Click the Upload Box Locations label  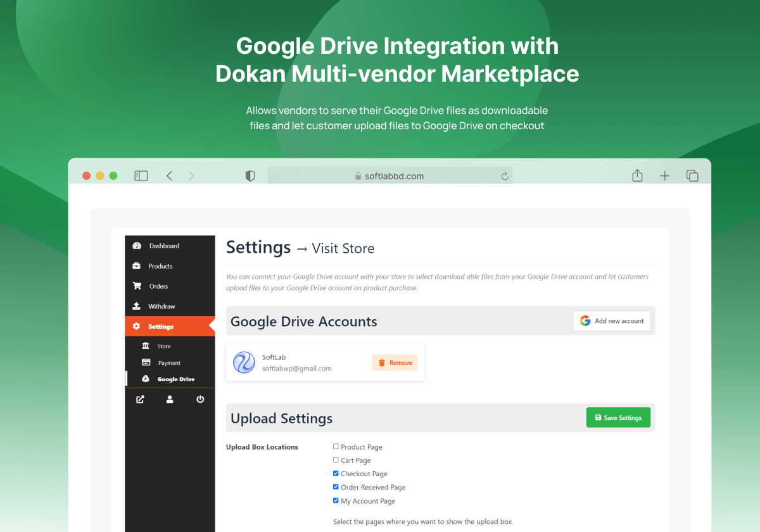(x=262, y=447)
